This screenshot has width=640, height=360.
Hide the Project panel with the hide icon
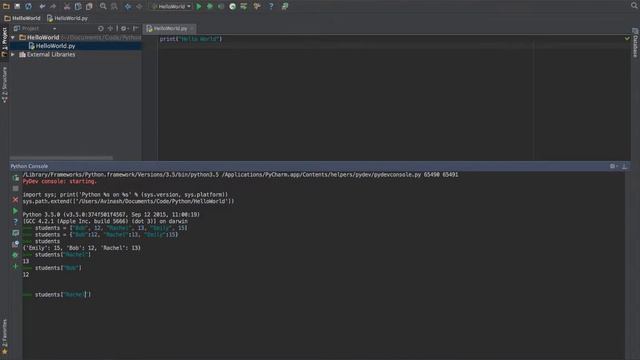point(136,29)
